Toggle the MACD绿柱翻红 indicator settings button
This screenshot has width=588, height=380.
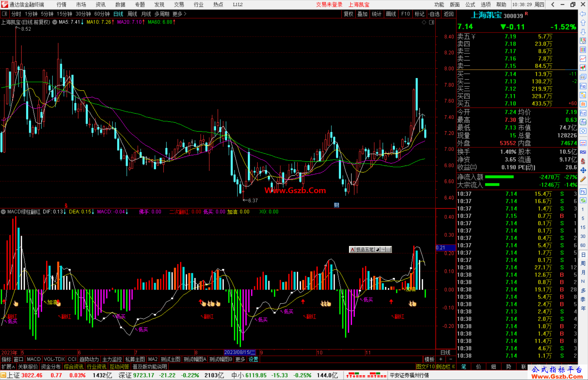point(3,212)
